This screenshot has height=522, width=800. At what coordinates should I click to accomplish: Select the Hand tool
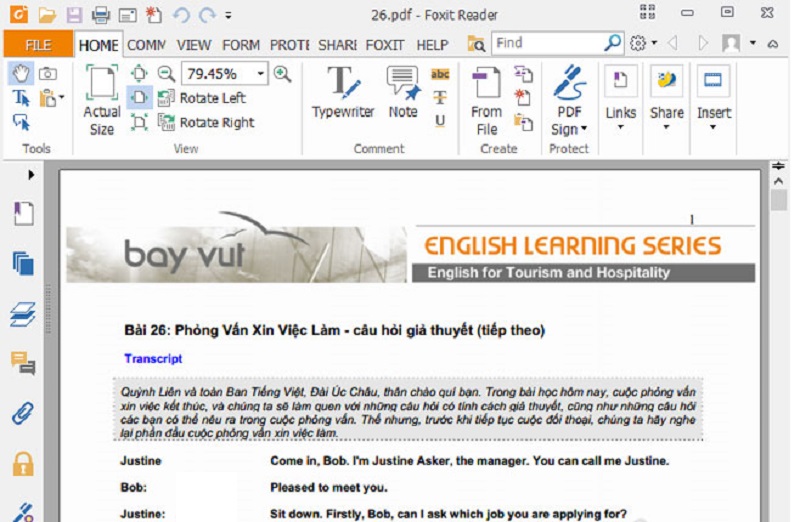21,73
